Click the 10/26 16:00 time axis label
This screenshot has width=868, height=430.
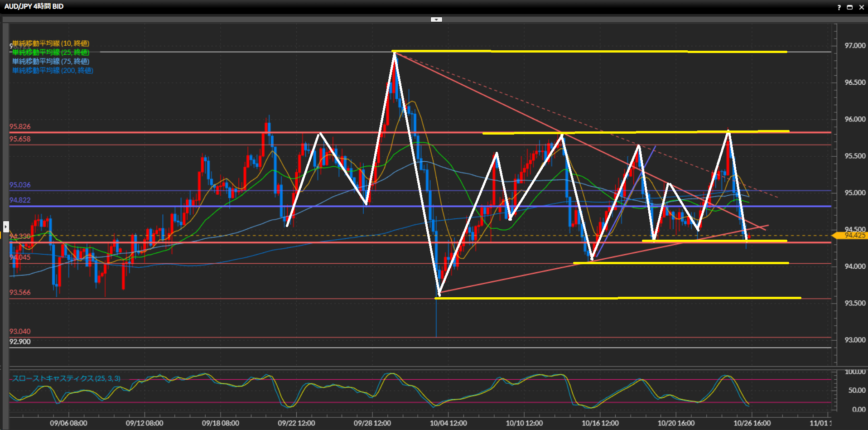point(752,423)
